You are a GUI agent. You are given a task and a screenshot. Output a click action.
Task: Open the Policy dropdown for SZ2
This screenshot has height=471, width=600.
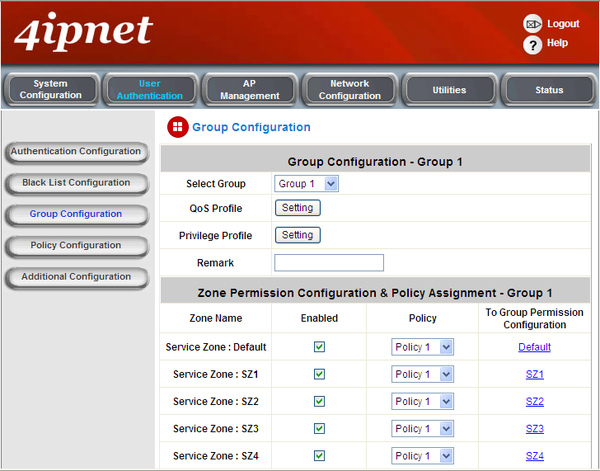(x=422, y=401)
